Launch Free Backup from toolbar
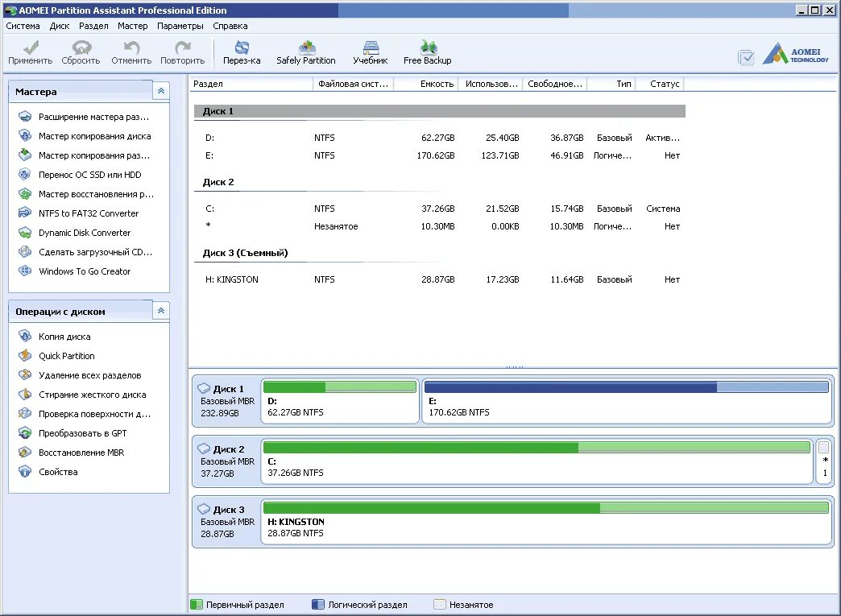The width and height of the screenshot is (841, 616). point(428,52)
